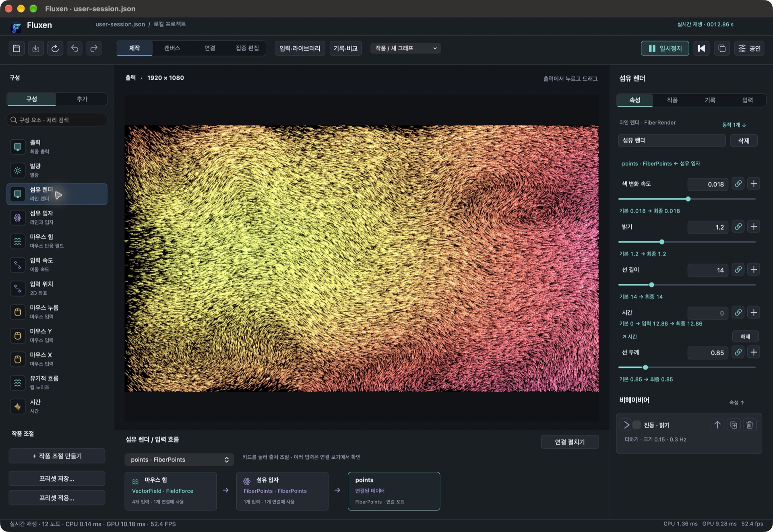The width and height of the screenshot is (773, 532).
Task: Click the open project folder icon
Action: (17, 48)
